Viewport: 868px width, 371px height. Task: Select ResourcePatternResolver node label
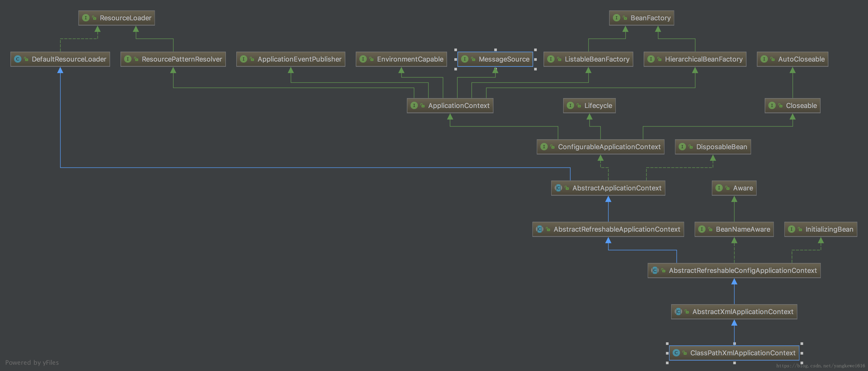click(182, 59)
